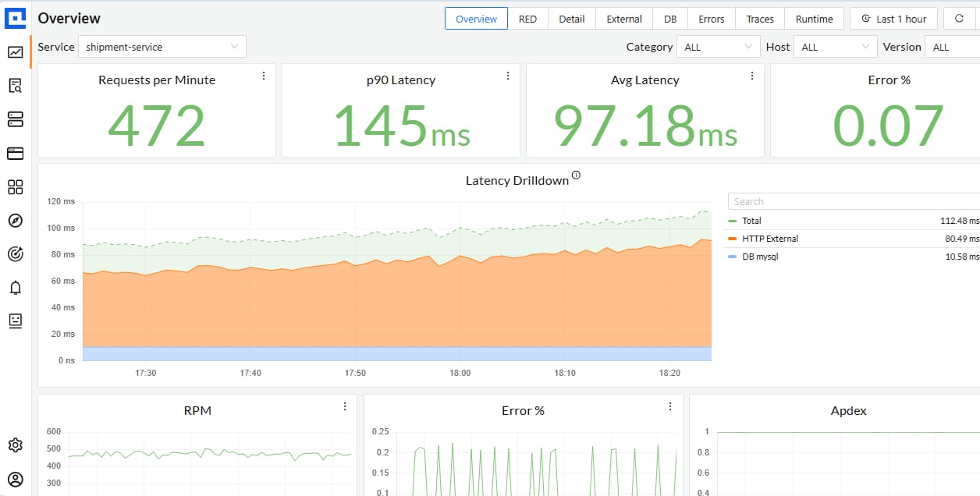The height and width of the screenshot is (496, 980).
Task: Open the uptime monitoring target icon
Action: [x=16, y=253]
